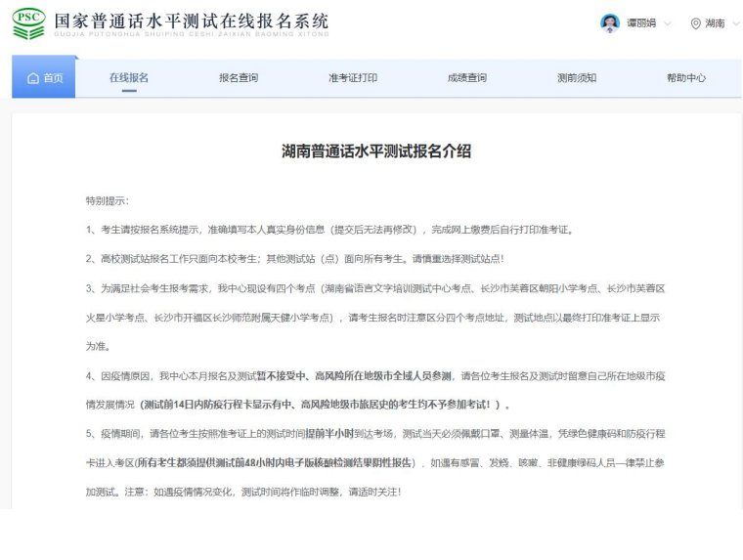Click item 2 about 高校测试站报名工作
The width and height of the screenshot is (743, 560).
pyautogui.click(x=294, y=259)
